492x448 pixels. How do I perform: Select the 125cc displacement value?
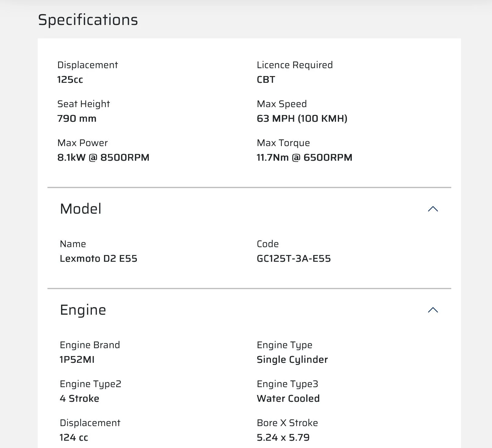[x=70, y=80]
